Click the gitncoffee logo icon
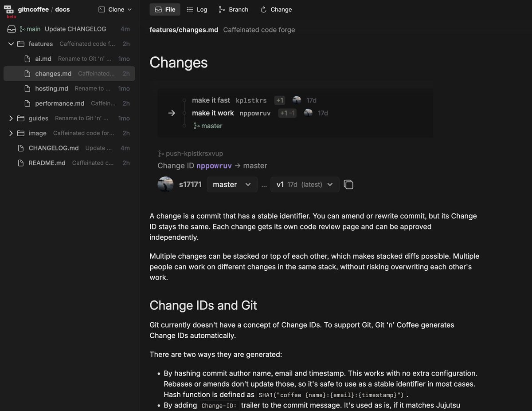The height and width of the screenshot is (411, 532). 9,9
